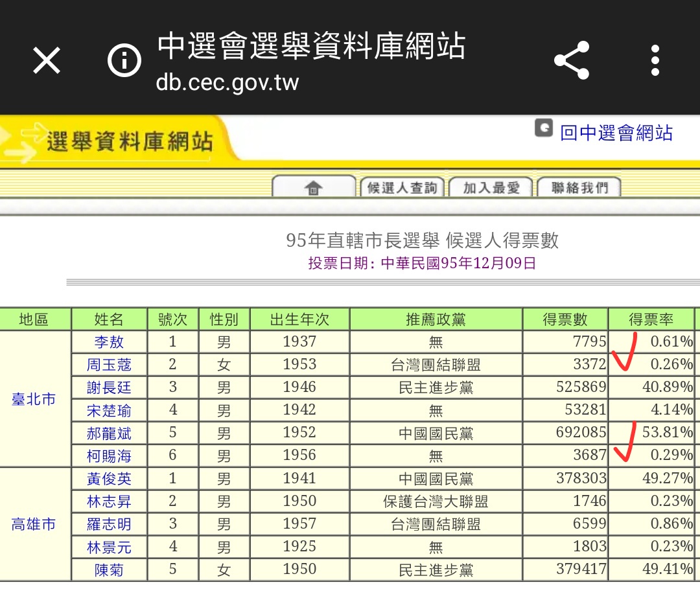Open site information icon
This screenshot has width=700, height=598.
124,61
